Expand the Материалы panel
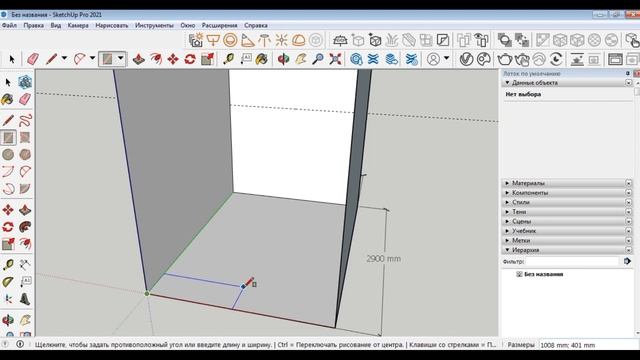640x360 pixels. pyautogui.click(x=507, y=183)
